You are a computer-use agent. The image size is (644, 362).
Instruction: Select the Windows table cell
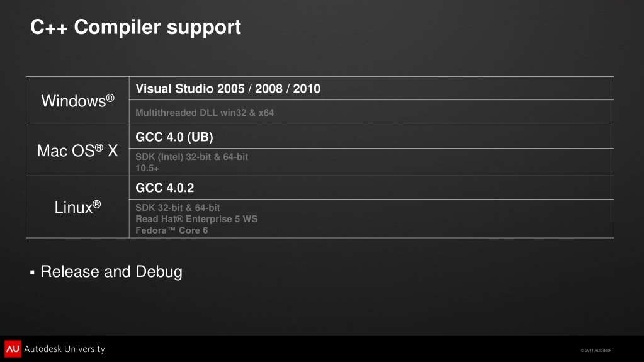77,101
